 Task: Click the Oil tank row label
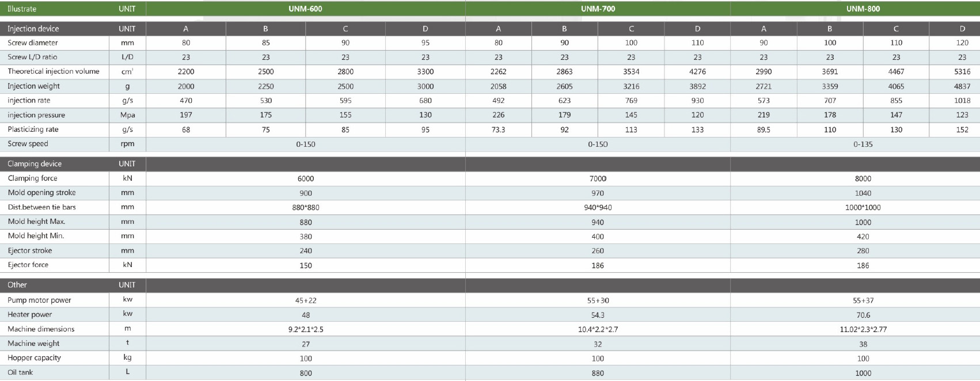click(x=20, y=372)
